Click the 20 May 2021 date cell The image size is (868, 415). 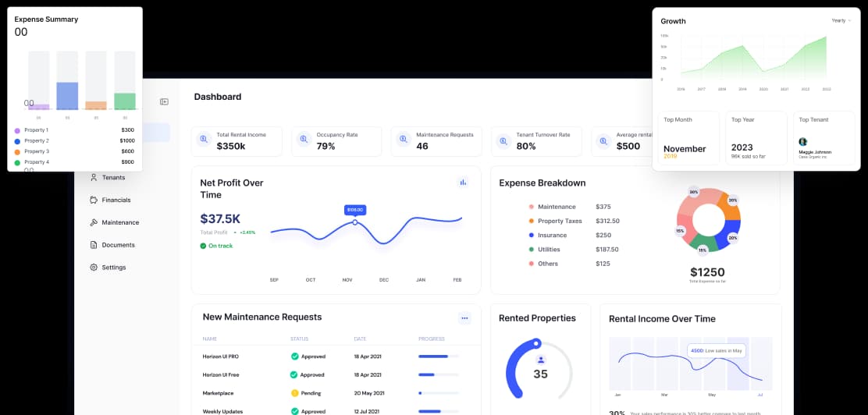368,393
